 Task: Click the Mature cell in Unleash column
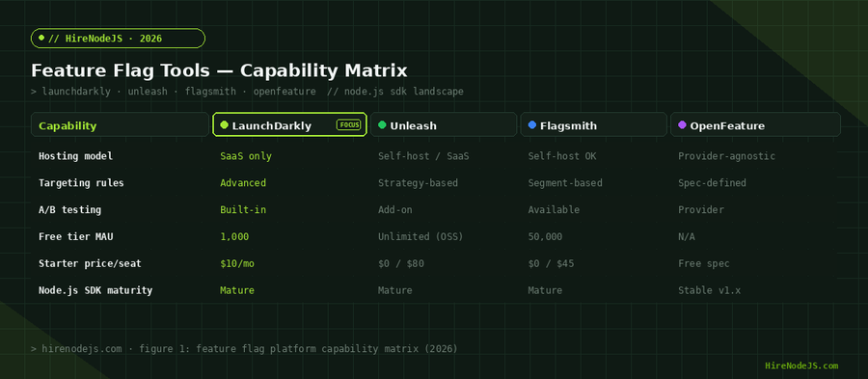(395, 290)
